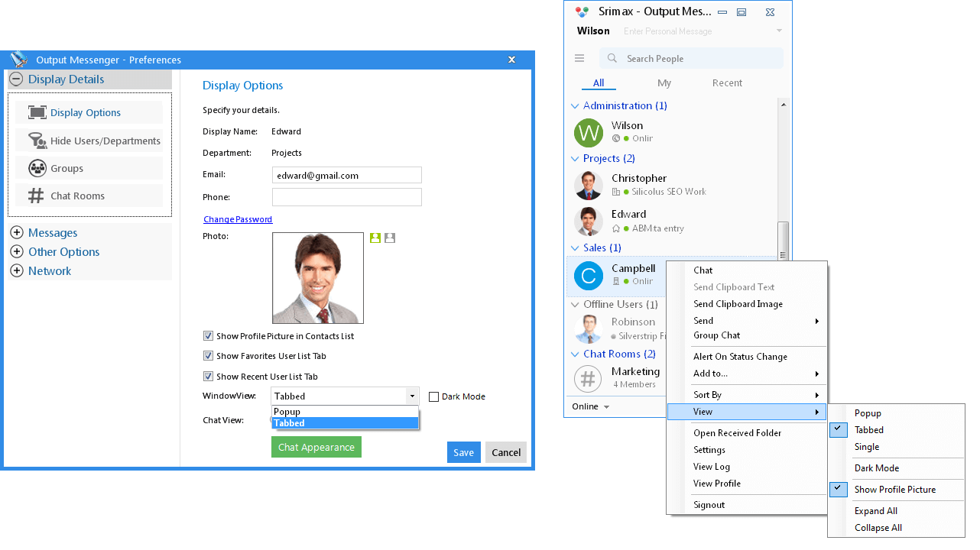Expand the Network preferences section
Viewport: 980px width, 550px height.
(x=16, y=271)
